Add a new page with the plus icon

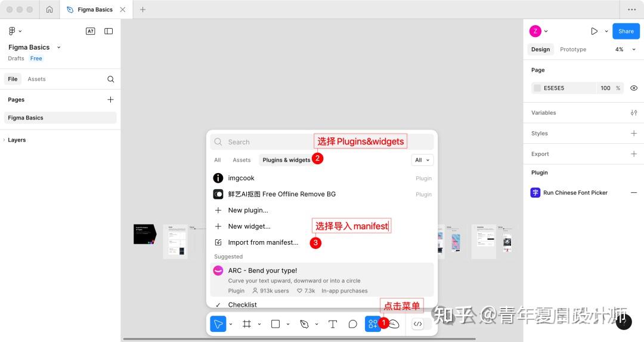pos(110,100)
